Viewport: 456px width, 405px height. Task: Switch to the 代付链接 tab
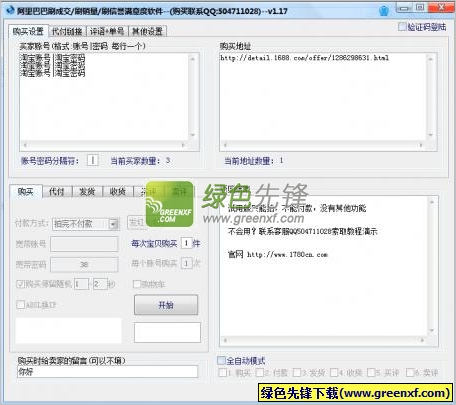coord(67,31)
